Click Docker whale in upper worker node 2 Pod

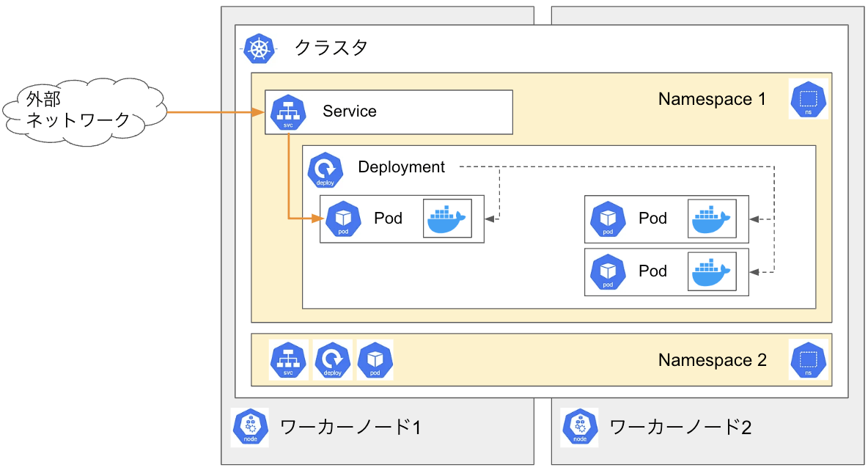[x=712, y=219]
